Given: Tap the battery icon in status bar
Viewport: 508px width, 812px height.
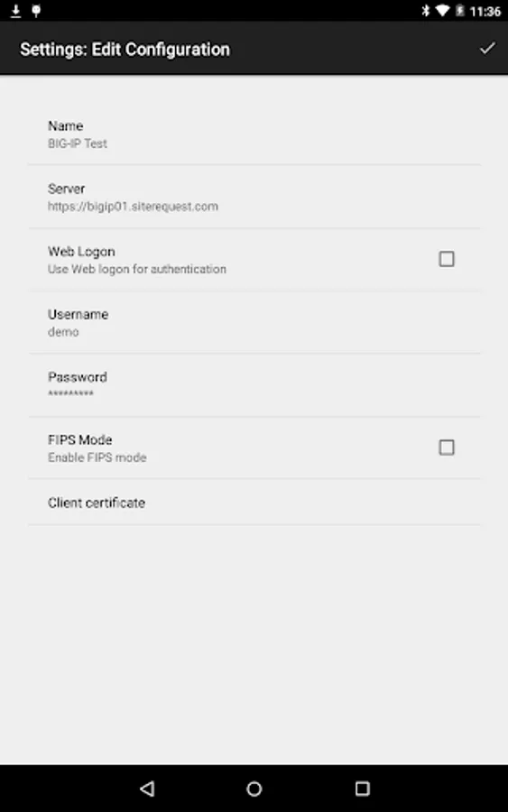Looking at the screenshot, I should point(459,11).
